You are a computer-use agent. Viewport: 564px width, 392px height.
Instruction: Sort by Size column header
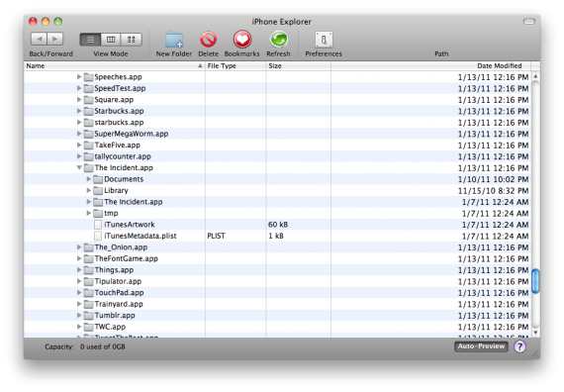(x=298, y=66)
